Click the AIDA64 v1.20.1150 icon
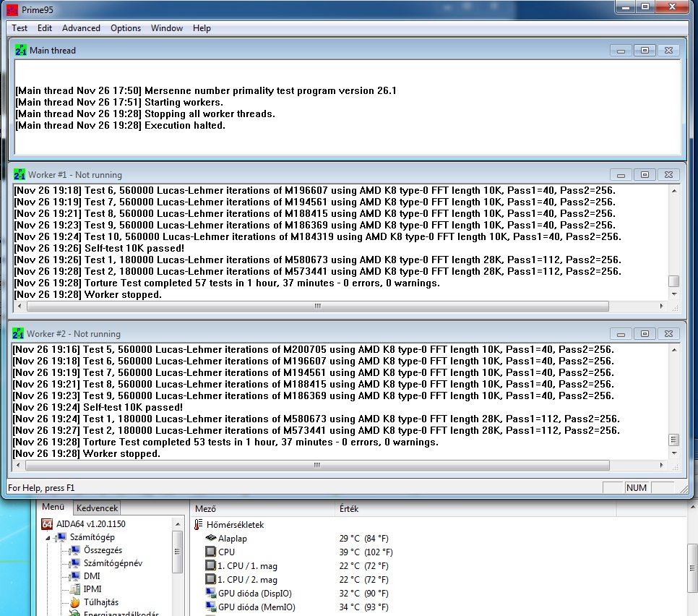This screenshot has width=698, height=616. 47,523
